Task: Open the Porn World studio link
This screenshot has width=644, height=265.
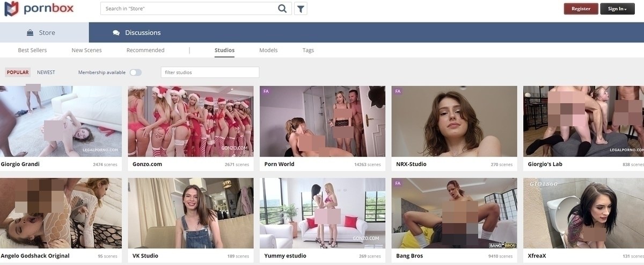Action: tap(279, 164)
